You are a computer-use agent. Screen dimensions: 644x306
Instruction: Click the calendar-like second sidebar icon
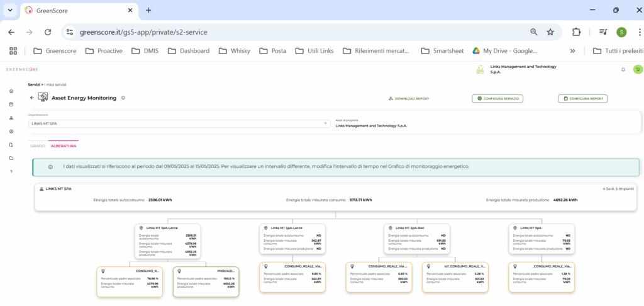coord(11,105)
